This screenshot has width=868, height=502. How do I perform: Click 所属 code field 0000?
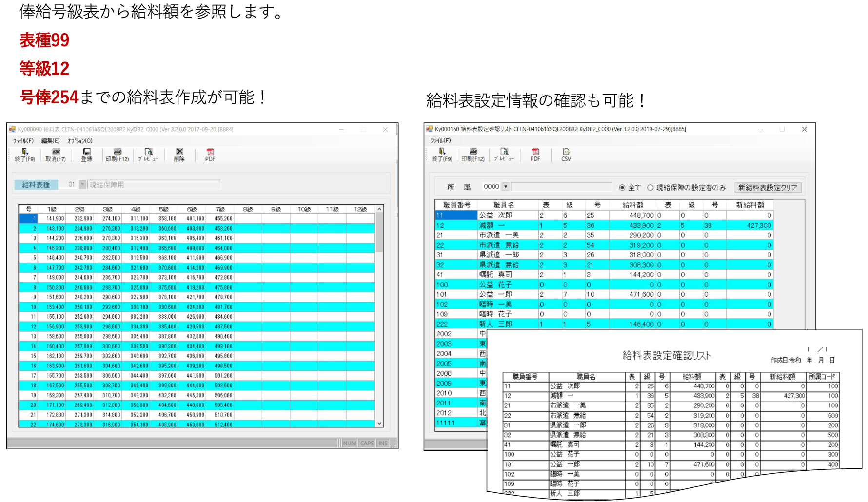click(x=492, y=187)
